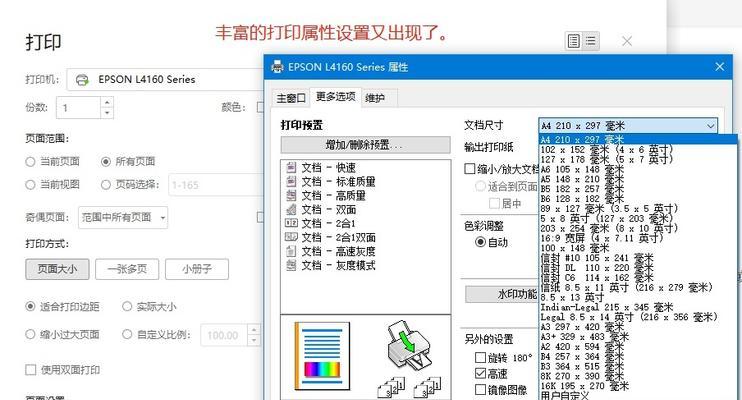Click 一张多页 print mode button
The height and width of the screenshot is (400, 742).
tap(127, 269)
